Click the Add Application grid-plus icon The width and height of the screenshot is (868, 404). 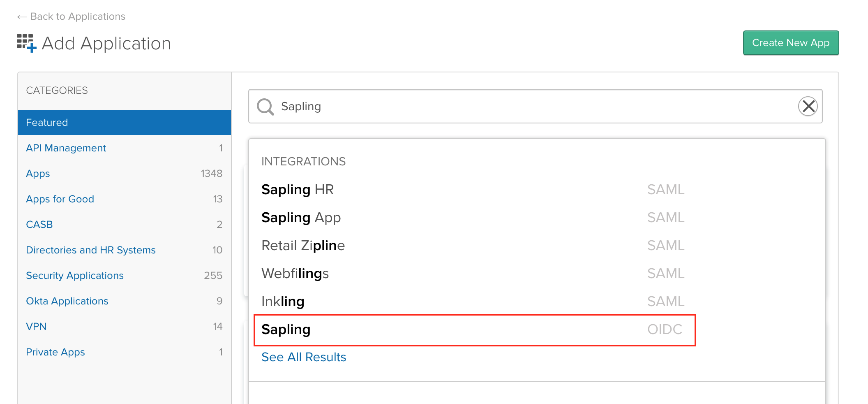[27, 43]
